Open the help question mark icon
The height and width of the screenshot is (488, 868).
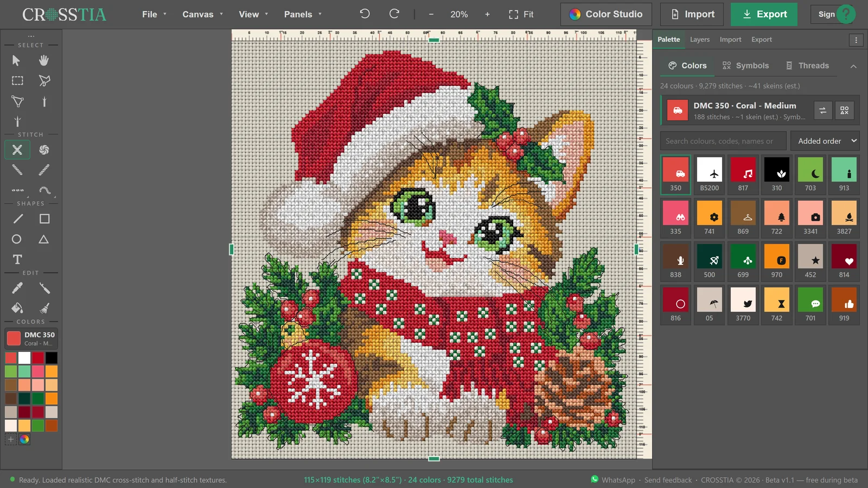click(x=846, y=14)
